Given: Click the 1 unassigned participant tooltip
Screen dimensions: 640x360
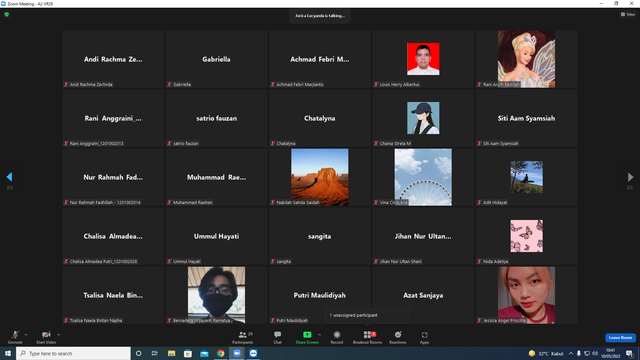Looking at the screenshot, I should (x=367, y=316).
